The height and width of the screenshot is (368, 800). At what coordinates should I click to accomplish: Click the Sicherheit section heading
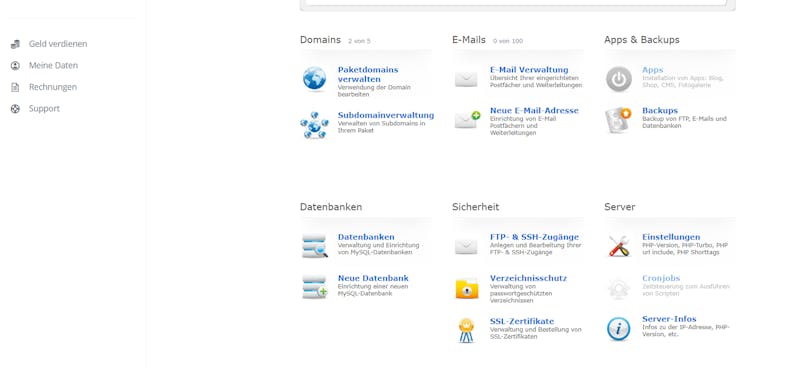[476, 207]
